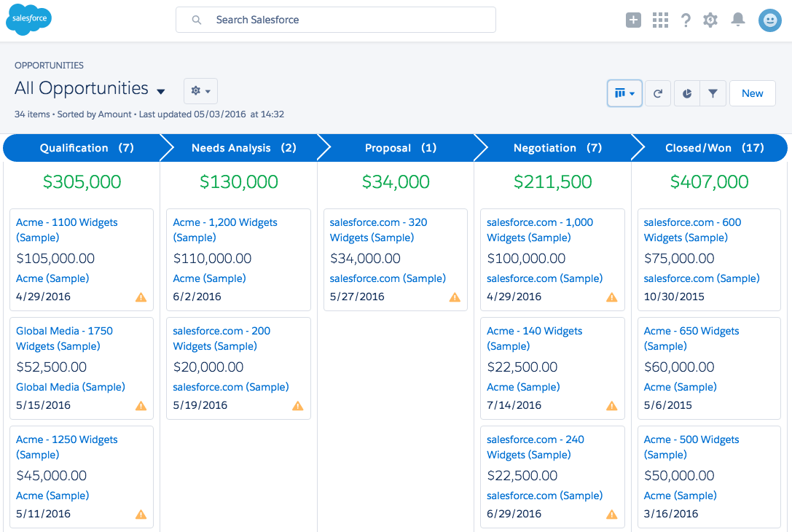Screen dimensions: 792x532
Task: Click the $34,000 Proposal total
Action: 396,182
